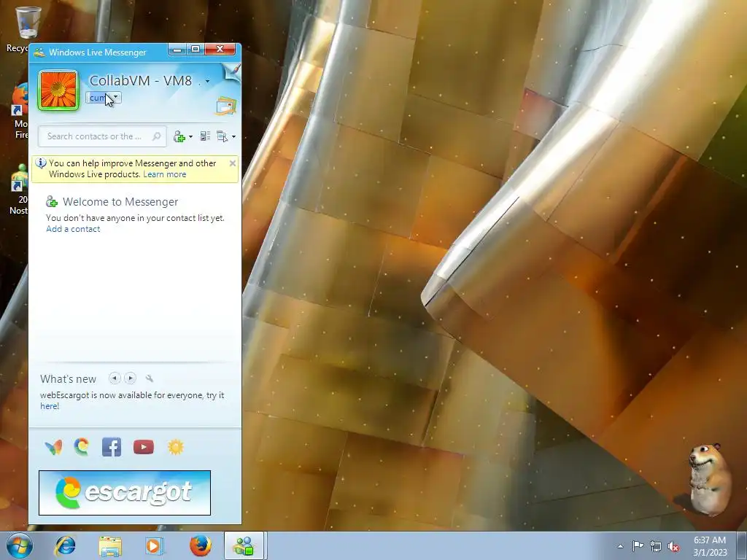The height and width of the screenshot is (560, 747).
Task: Click the personal message text field
Action: [98, 98]
